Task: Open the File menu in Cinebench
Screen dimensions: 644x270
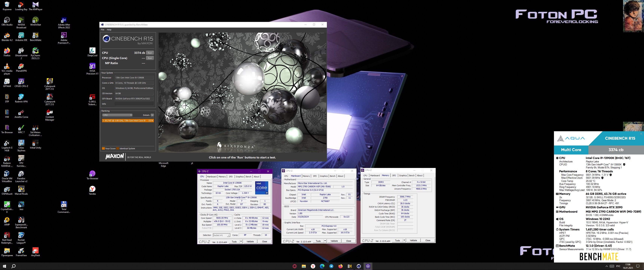Action: [x=103, y=30]
